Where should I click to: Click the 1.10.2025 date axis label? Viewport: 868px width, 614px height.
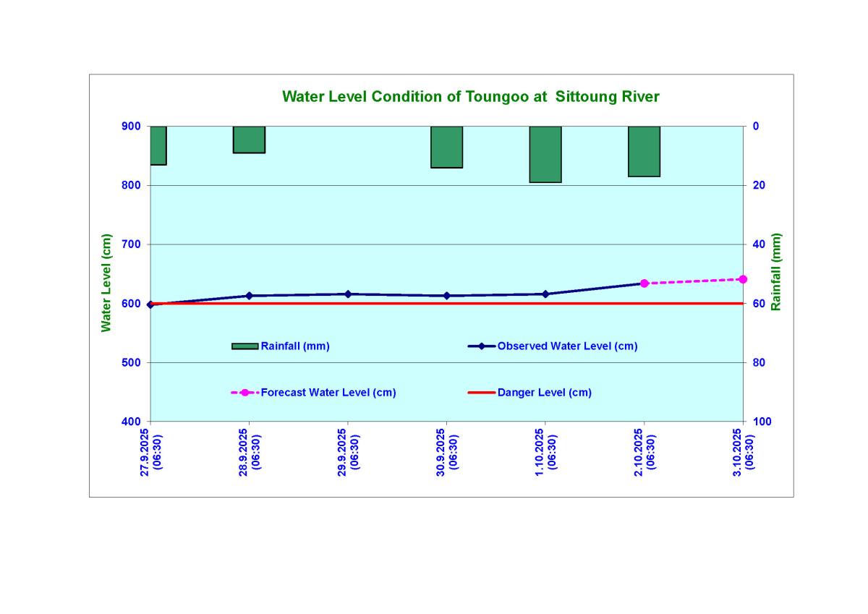[545, 452]
